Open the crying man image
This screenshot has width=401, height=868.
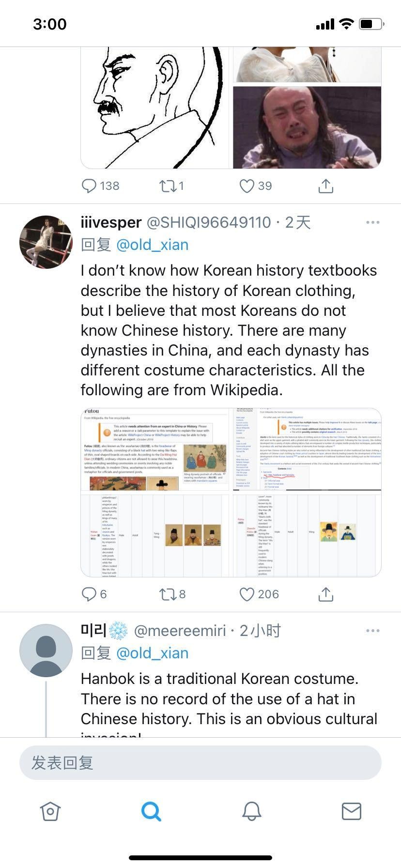tap(307, 127)
